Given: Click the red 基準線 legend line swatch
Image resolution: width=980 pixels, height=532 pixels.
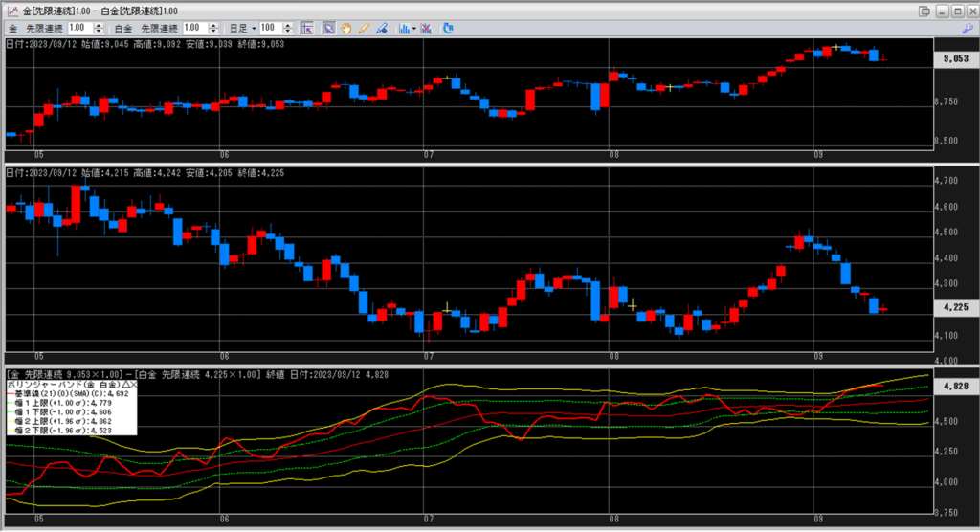Looking at the screenshot, I should coord(10,393).
